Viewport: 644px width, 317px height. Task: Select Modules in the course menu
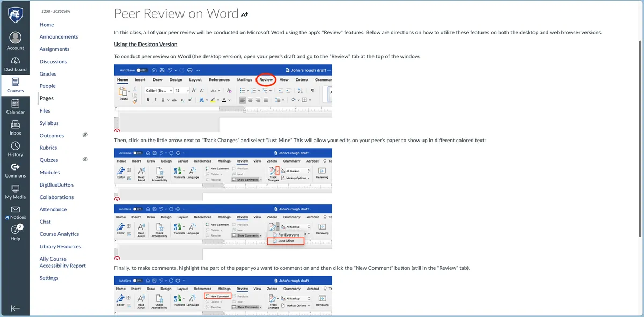tap(49, 173)
